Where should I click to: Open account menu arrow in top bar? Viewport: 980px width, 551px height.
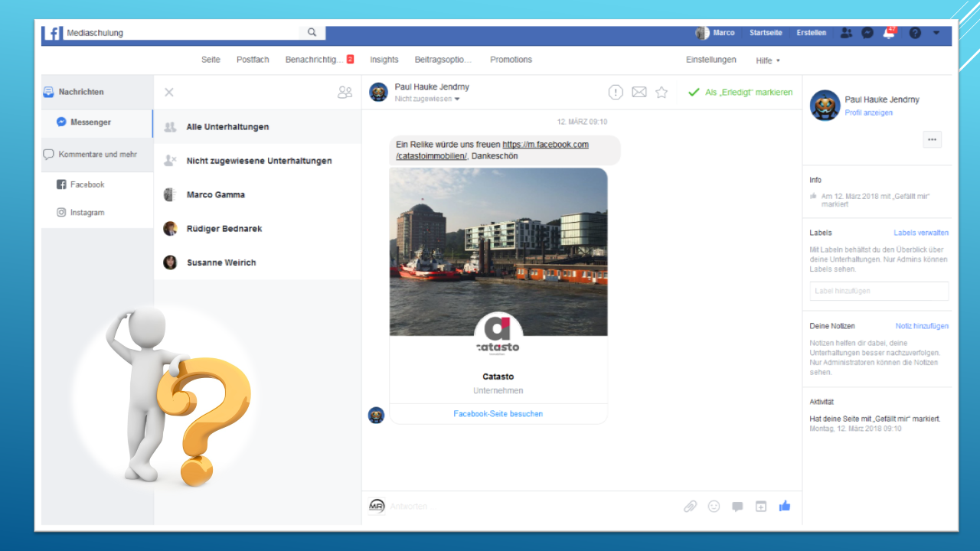click(x=936, y=33)
